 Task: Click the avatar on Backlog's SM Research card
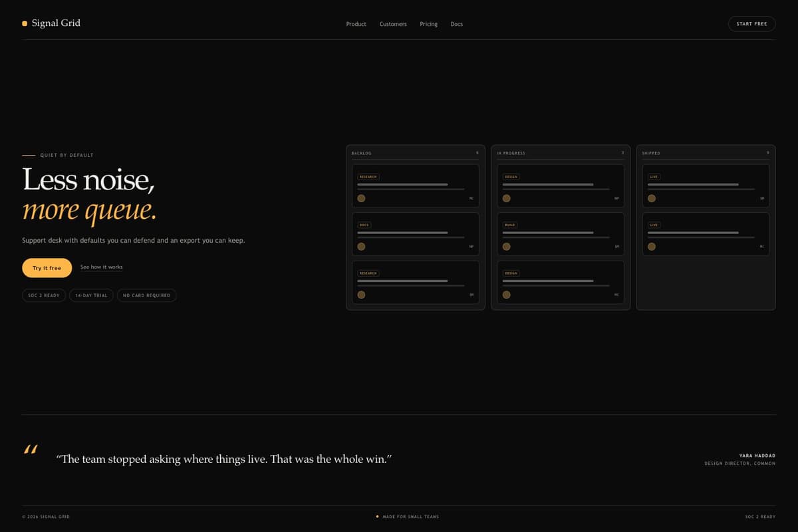pos(361,295)
